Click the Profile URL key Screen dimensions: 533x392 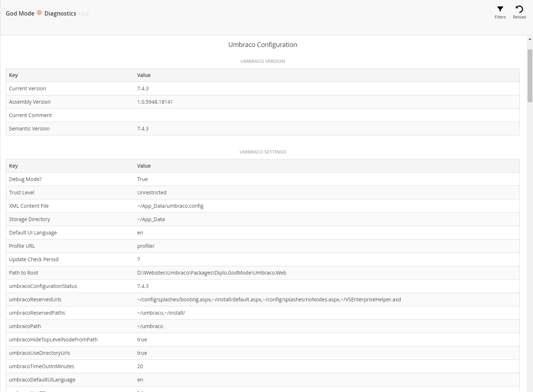click(22, 246)
